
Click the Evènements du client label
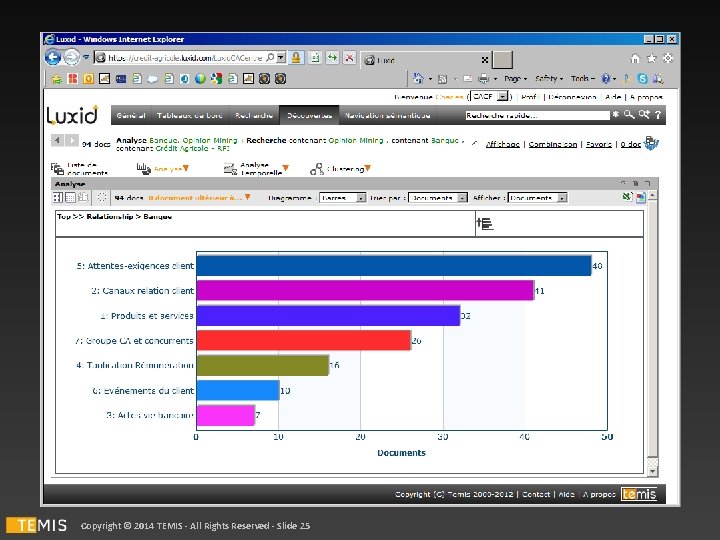143,391
